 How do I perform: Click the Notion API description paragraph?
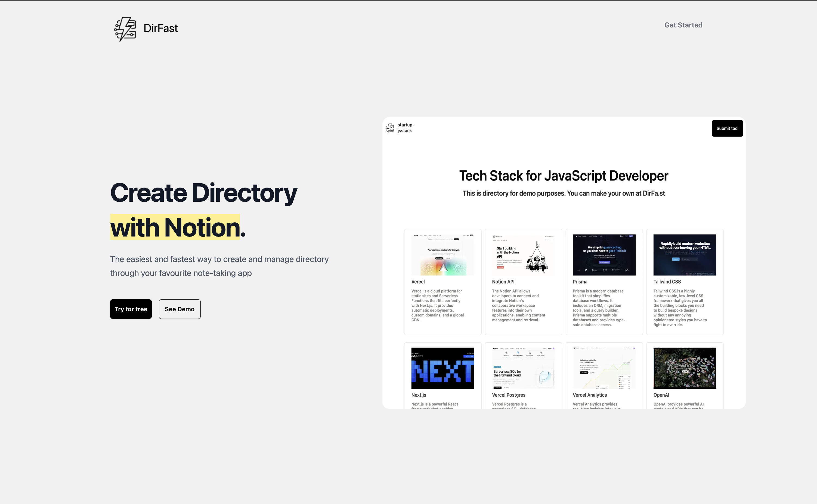[519, 305]
